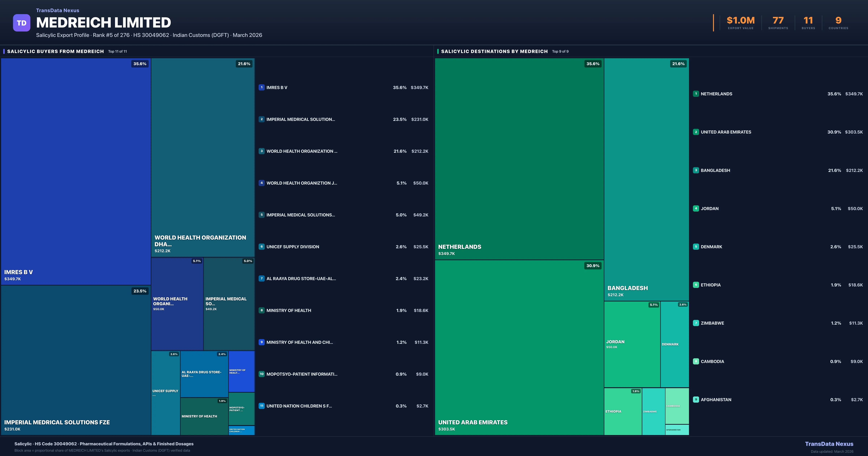The height and width of the screenshot is (456, 868).
Task: Click rank 2 badge beside UNITED ARAB EMIRATES
Action: 696,132
